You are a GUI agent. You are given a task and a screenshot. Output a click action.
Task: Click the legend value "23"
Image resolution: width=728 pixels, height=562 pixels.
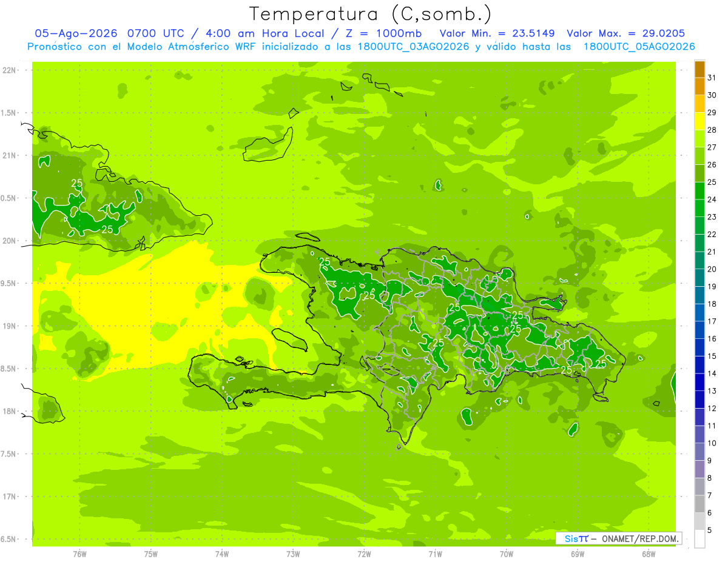tap(712, 217)
